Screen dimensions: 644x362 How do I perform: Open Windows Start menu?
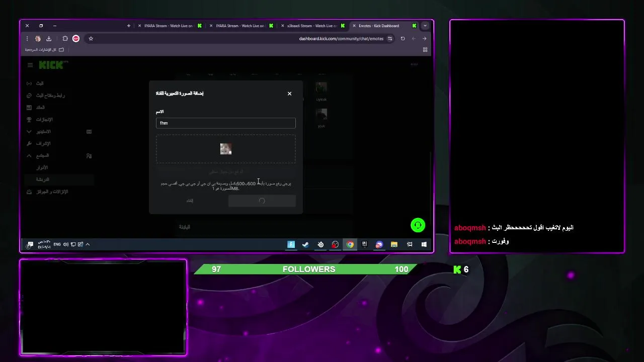click(424, 244)
